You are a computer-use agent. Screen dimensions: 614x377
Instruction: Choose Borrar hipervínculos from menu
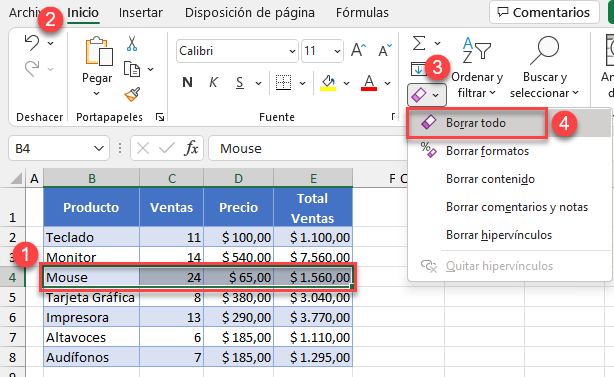click(x=509, y=235)
